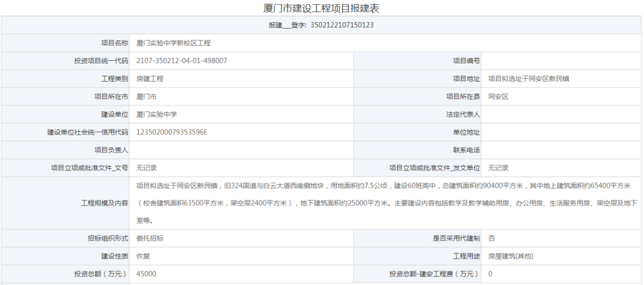Click the 工程规模及内容 label
The width and height of the screenshot is (644, 285).
click(x=104, y=203)
